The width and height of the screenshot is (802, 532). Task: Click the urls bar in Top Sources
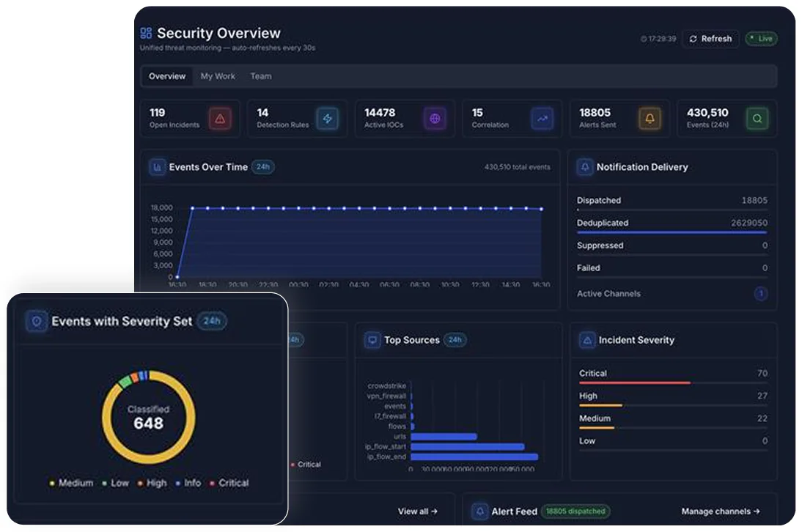[444, 437]
